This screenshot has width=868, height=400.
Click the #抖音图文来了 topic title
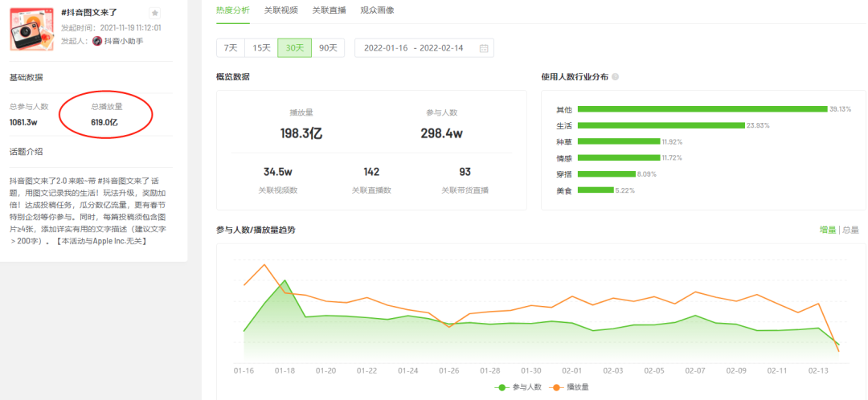(x=89, y=12)
